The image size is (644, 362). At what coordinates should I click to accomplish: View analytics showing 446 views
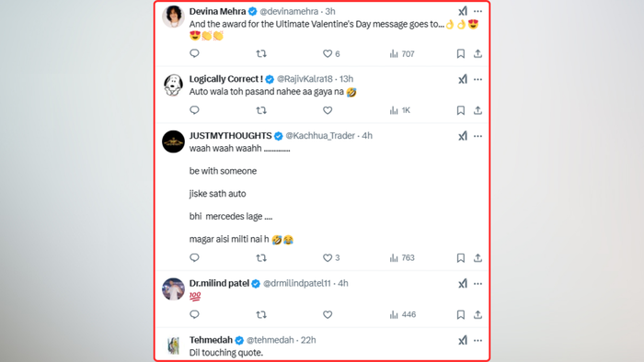click(403, 314)
